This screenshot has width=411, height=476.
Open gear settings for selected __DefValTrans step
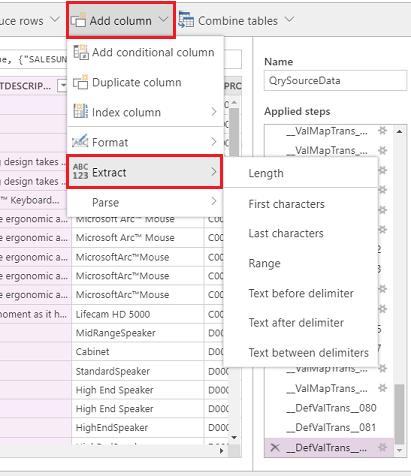tap(382, 447)
